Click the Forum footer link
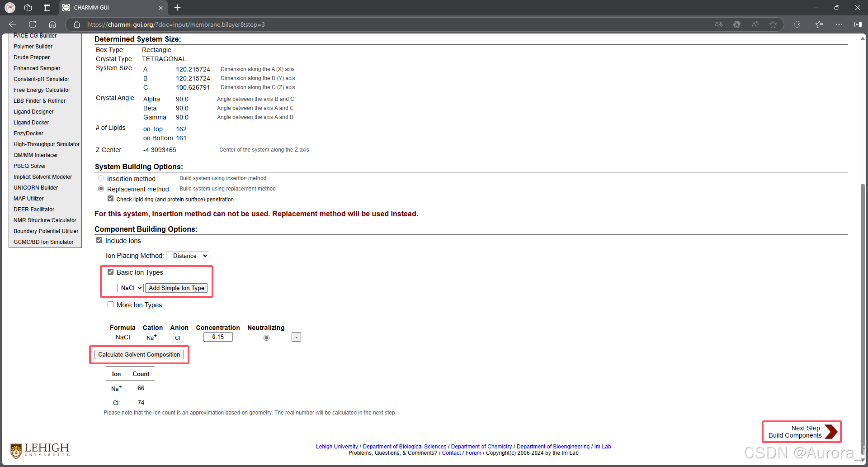The width and height of the screenshot is (868, 467). point(473,453)
